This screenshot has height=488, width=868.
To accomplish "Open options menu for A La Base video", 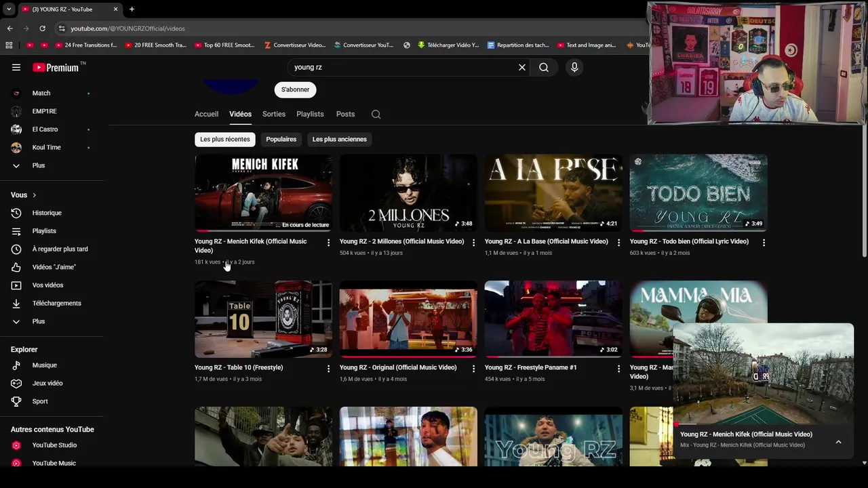I will (618, 243).
